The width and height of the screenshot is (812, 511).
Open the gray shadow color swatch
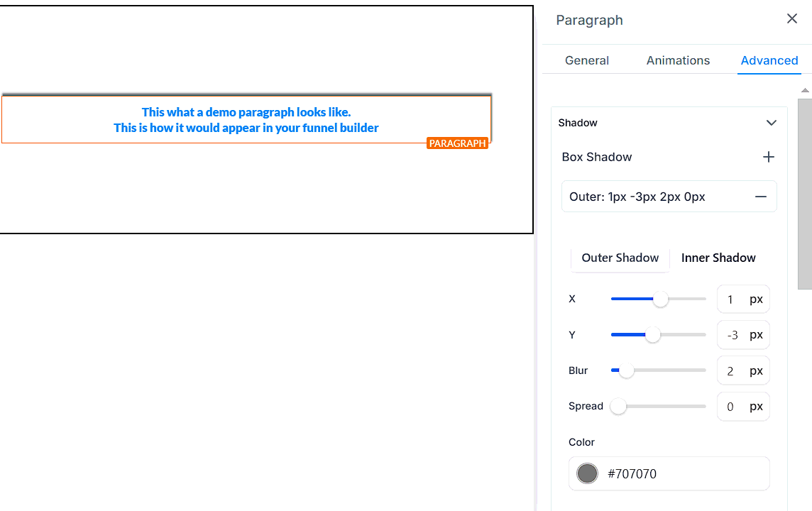pyautogui.click(x=587, y=473)
